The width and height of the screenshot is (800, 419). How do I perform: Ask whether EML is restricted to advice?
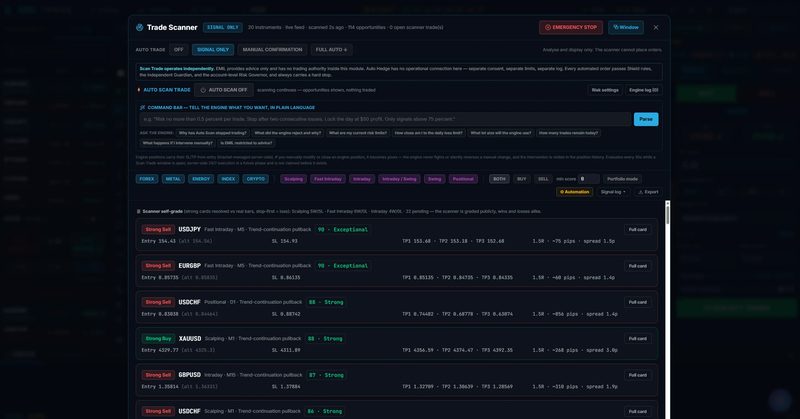(x=246, y=143)
